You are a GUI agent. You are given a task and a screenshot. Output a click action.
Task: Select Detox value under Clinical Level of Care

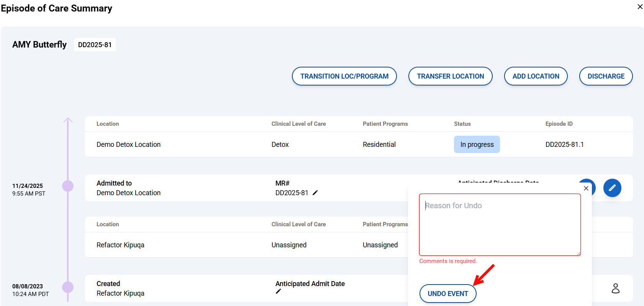[280, 145]
